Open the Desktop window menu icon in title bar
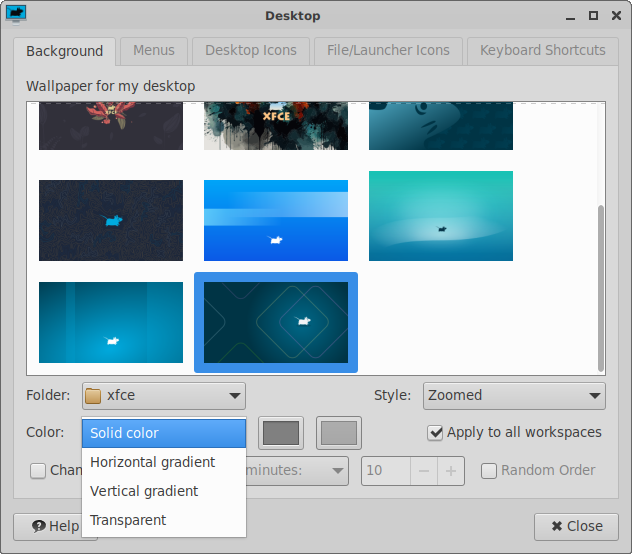 tap(16, 15)
